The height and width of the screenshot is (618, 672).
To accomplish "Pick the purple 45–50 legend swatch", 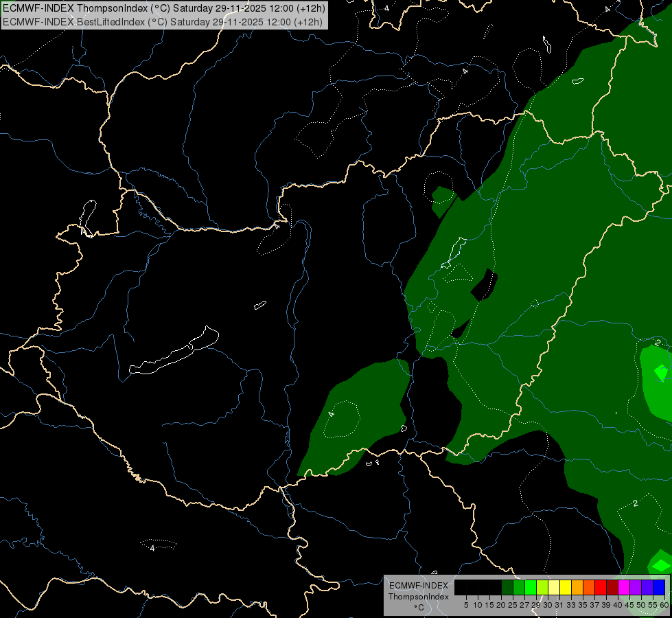I will [635, 587].
